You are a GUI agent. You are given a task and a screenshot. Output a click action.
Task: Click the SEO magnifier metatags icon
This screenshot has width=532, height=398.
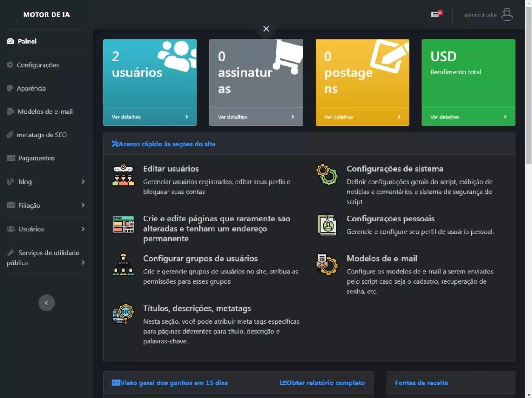pyautogui.click(x=123, y=314)
